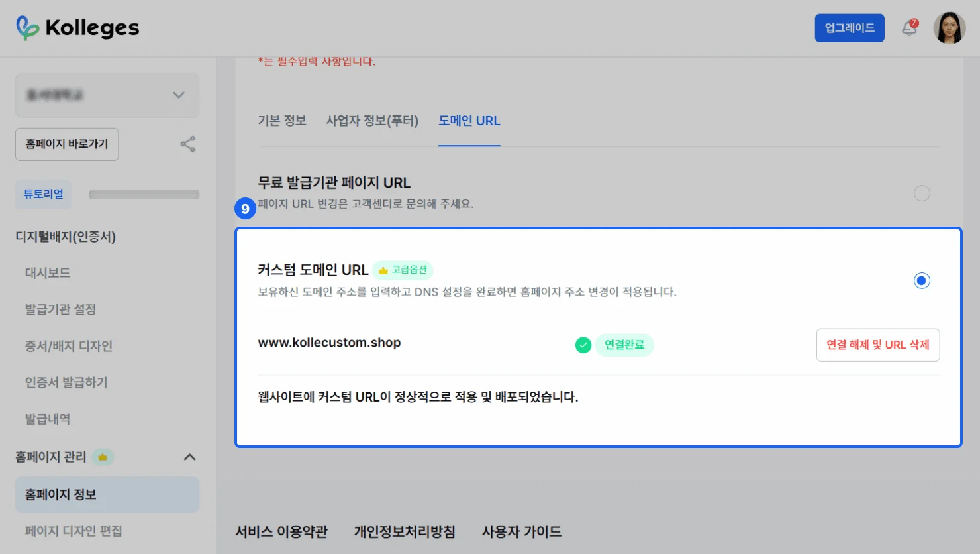The width and height of the screenshot is (980, 554).
Task: Click the crown icon beside 홈페이지 관리
Action: [x=103, y=457]
